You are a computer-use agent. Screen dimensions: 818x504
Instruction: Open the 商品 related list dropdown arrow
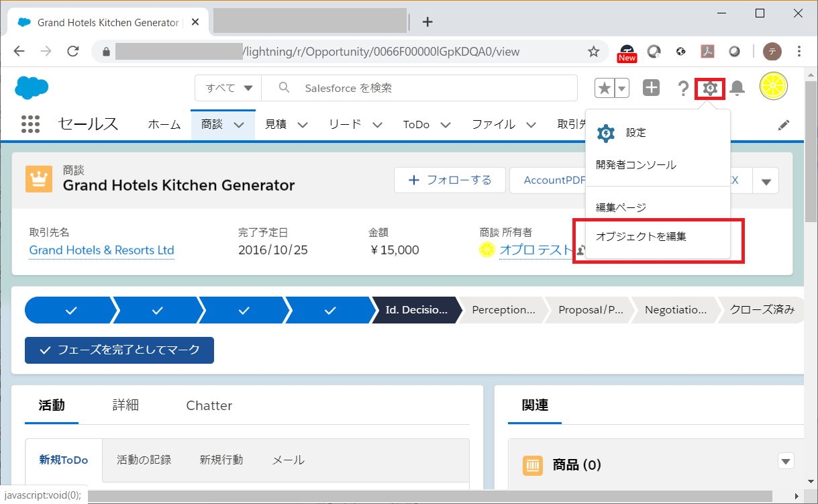tap(786, 461)
